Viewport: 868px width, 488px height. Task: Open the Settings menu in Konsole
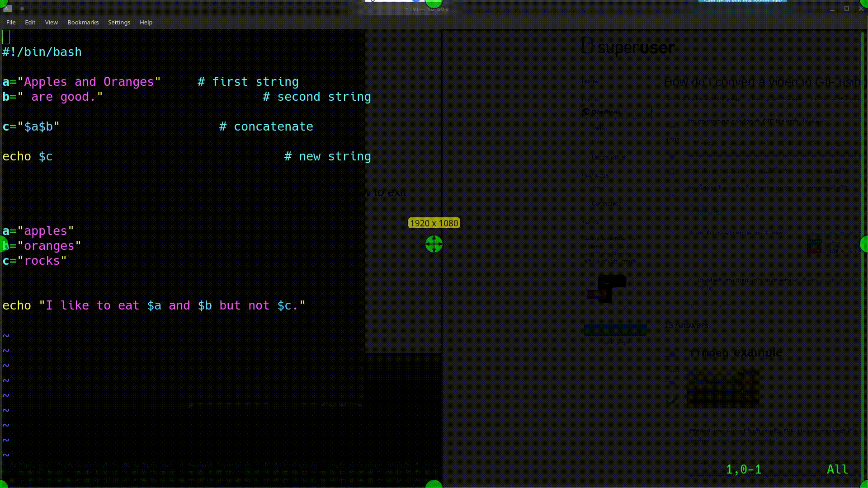tap(119, 22)
